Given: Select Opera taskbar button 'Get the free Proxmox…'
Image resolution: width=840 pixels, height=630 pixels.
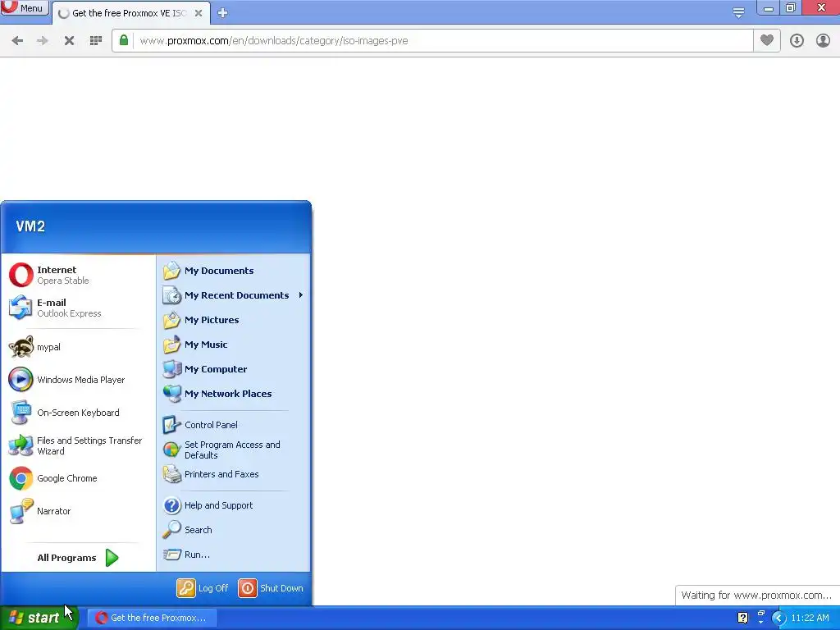Looking at the screenshot, I should [152, 618].
